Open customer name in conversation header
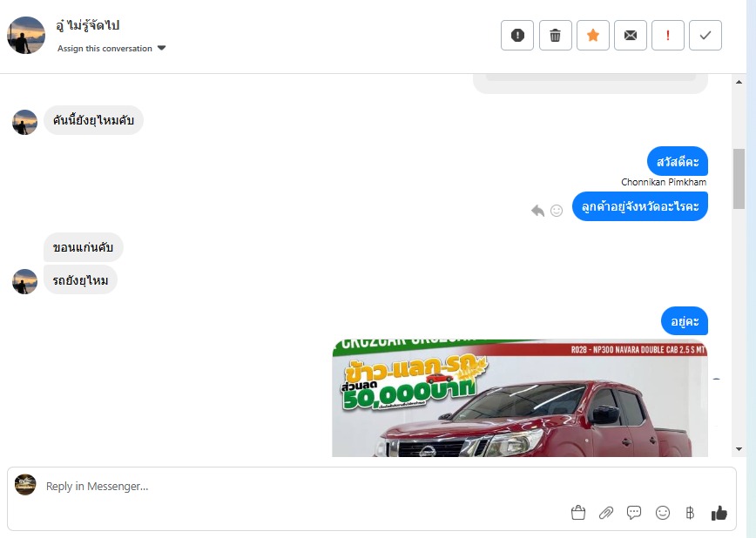756x538 pixels. (x=88, y=25)
